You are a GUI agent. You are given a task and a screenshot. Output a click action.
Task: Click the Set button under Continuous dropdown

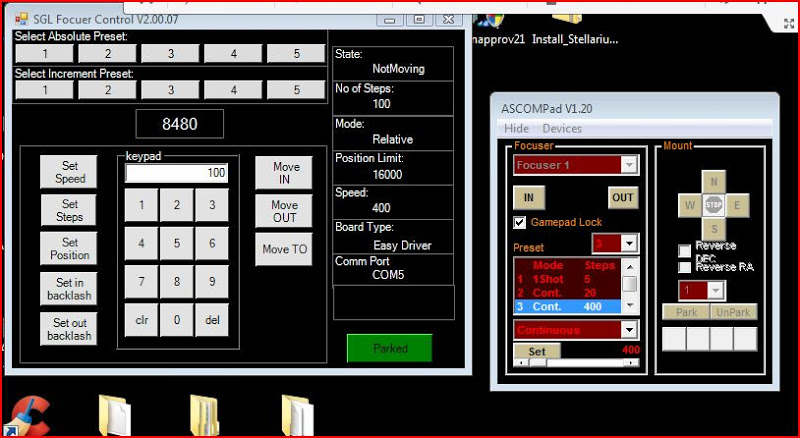coord(537,351)
